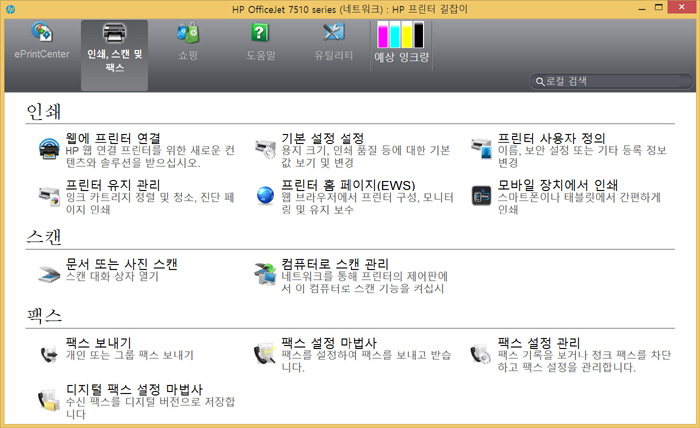Open the 팩스 설정 관리 link
The height and width of the screenshot is (428, 700).
(539, 343)
